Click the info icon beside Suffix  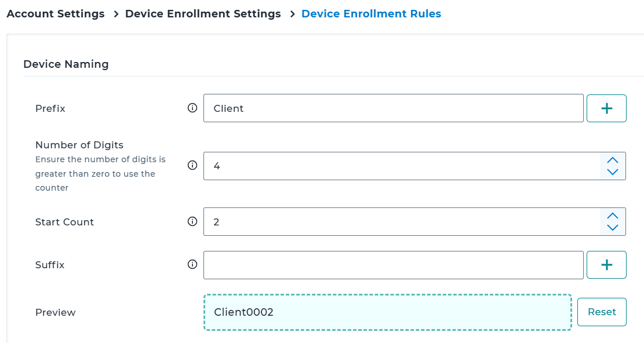[x=192, y=265]
